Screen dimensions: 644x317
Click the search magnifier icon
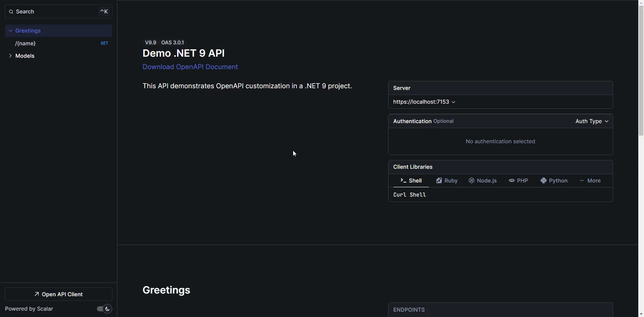coord(11,12)
